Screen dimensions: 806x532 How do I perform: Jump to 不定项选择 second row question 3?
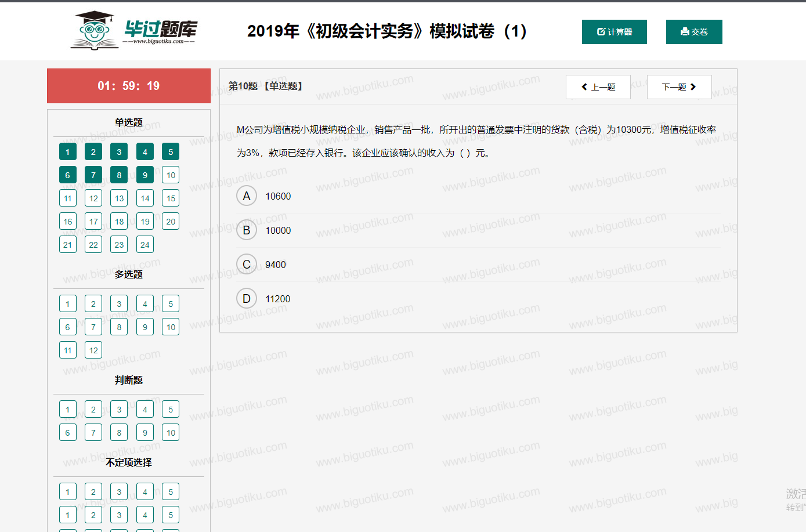pyautogui.click(x=119, y=515)
